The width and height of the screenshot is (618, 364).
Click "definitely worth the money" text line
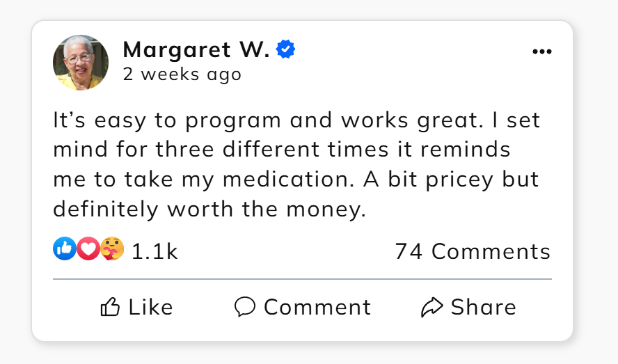click(x=209, y=209)
